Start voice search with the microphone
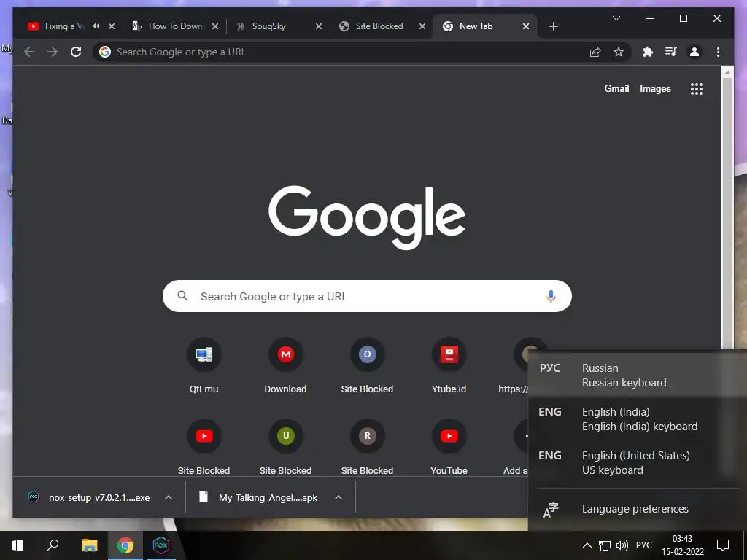747x560 pixels. pyautogui.click(x=551, y=296)
